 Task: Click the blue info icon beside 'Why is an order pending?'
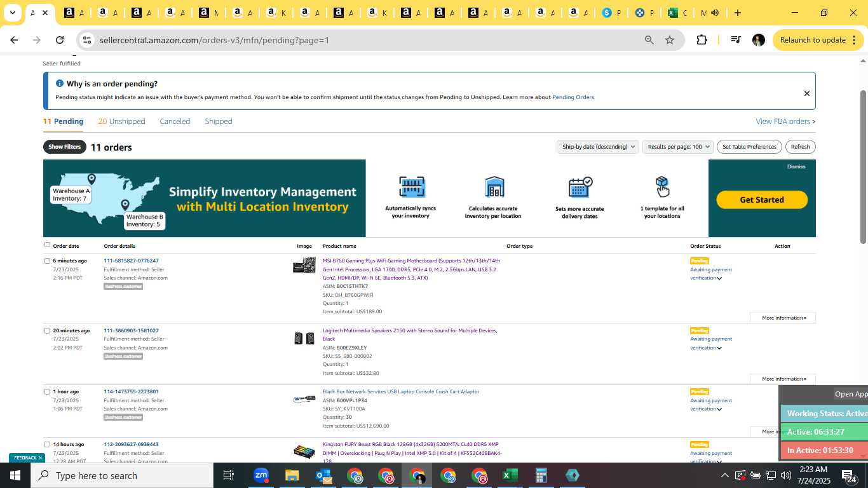pyautogui.click(x=60, y=83)
